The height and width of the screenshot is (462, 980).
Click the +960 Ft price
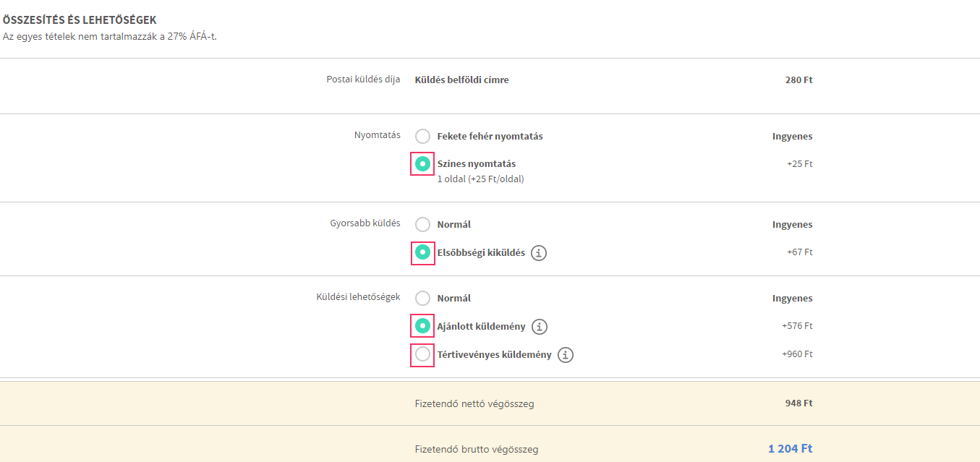click(x=797, y=354)
